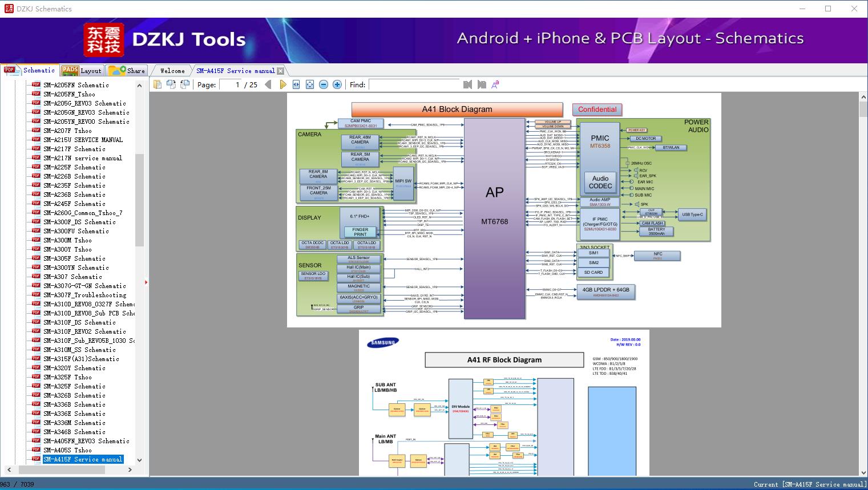Click PDF icon beside SM-A310M_SS Schematic
The width and height of the screenshot is (868, 490).
[x=36, y=350]
